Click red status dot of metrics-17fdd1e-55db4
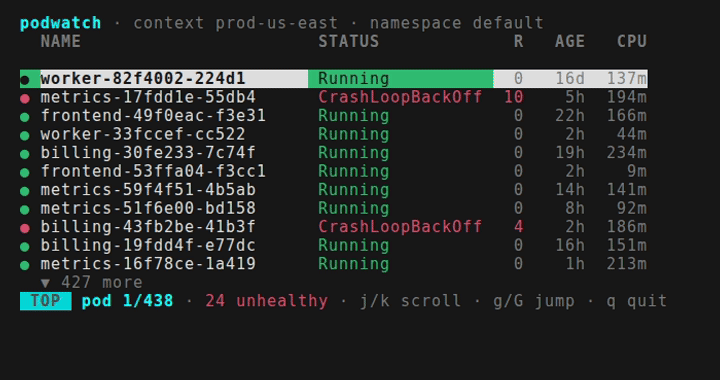Image resolution: width=720 pixels, height=380 pixels. point(25,98)
